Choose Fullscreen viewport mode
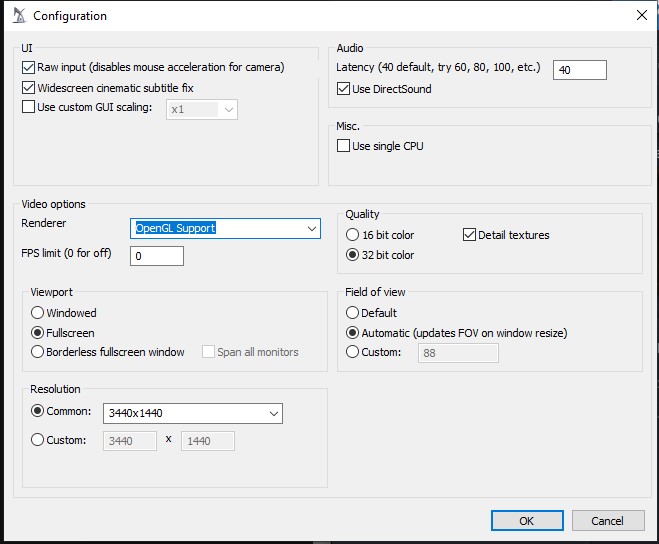 tap(37, 333)
